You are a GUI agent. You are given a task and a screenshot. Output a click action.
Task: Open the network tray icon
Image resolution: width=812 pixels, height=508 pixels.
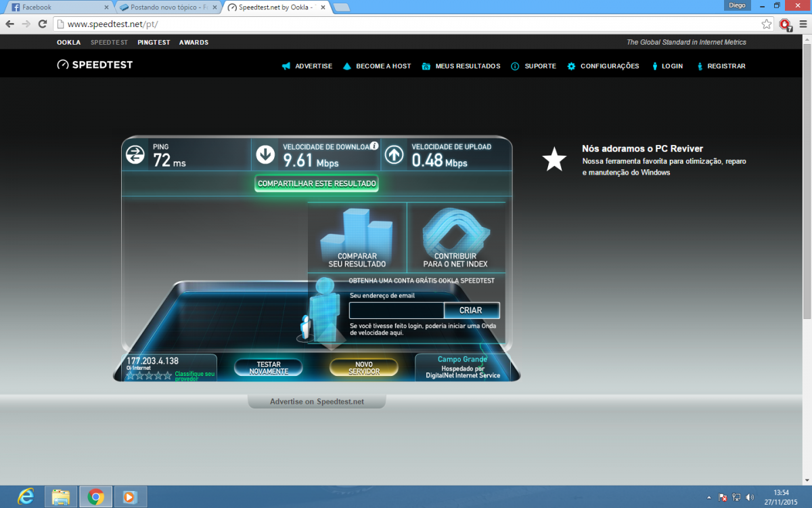click(x=736, y=497)
